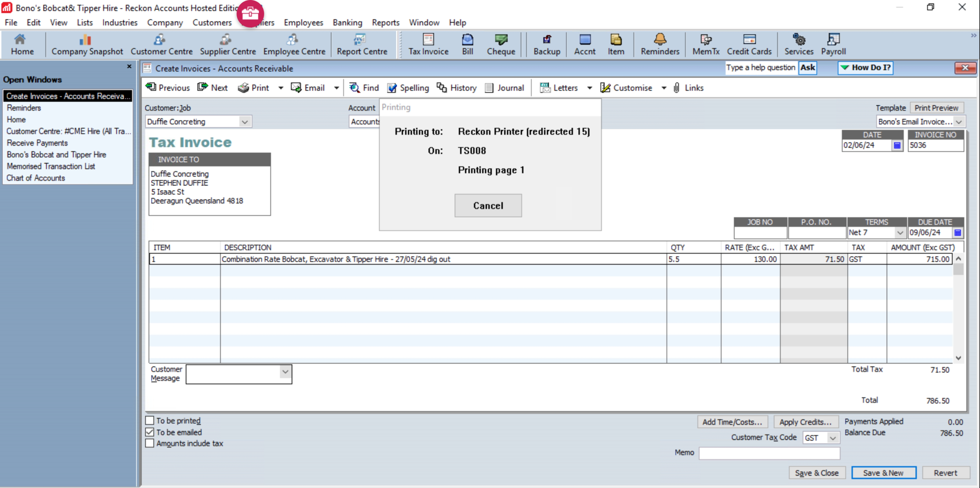
Task: Click the Memo input field
Action: pos(769,453)
